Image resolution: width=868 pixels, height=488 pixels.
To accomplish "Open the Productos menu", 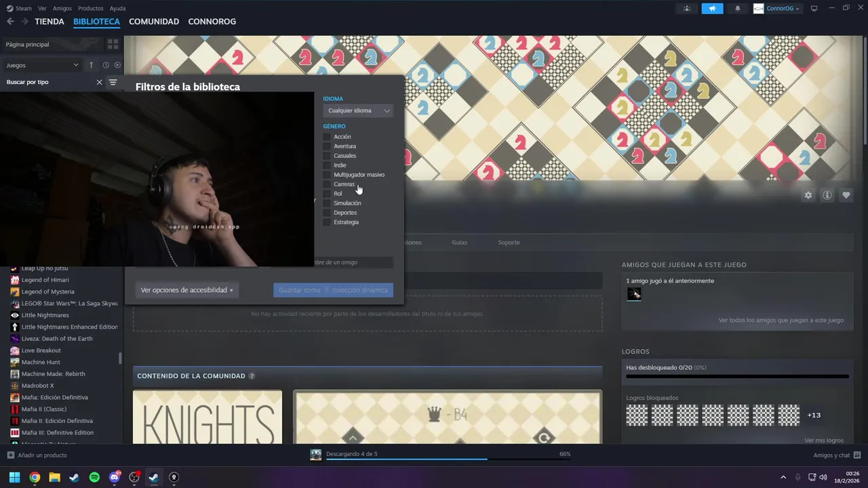I will [x=91, y=9].
